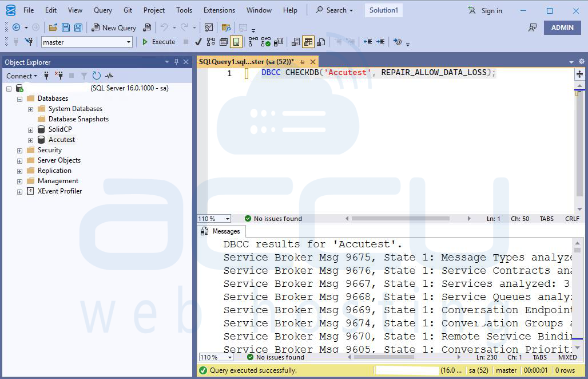Click the Parse query checkmark icon
The width and height of the screenshot is (588, 379).
198,42
